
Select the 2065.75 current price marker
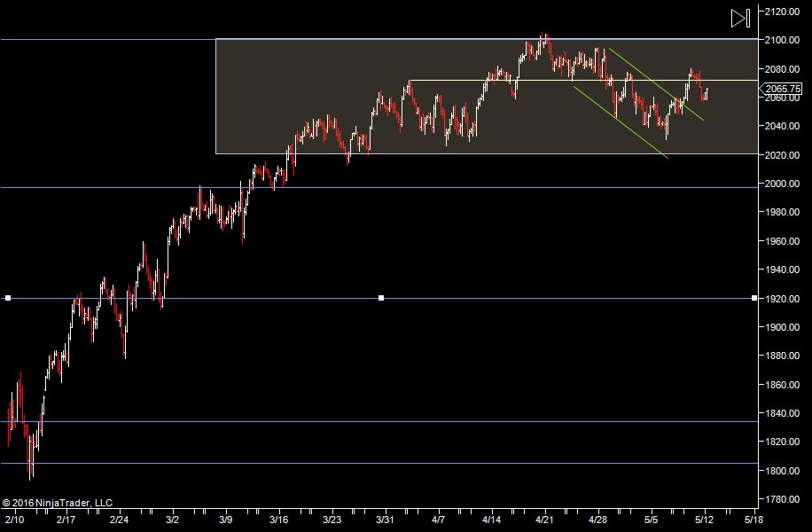tap(783, 89)
